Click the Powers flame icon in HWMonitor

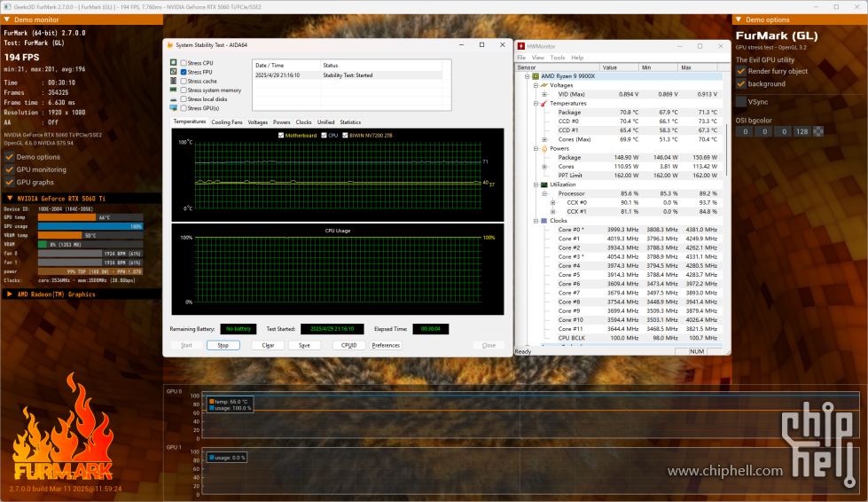[544, 148]
